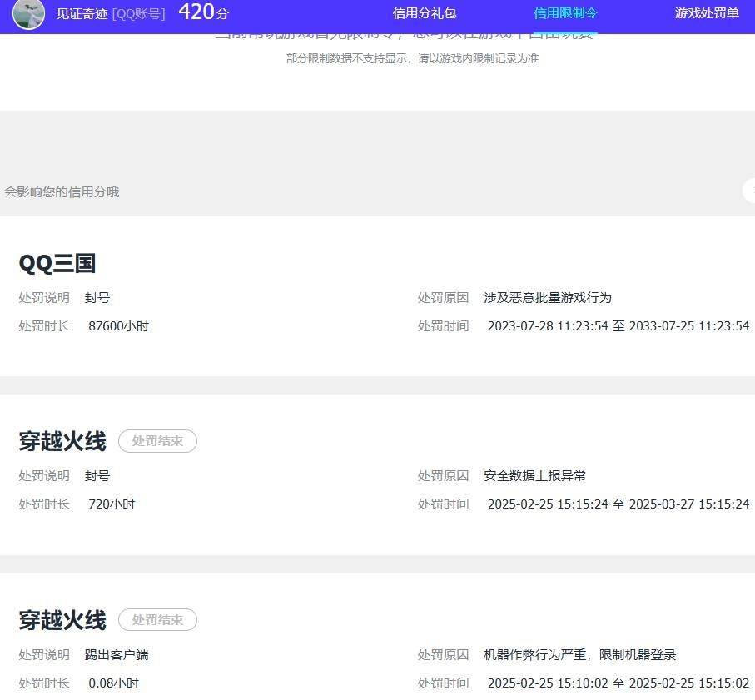Click the first 穿越火线 处罚结束 badge (720小时)
This screenshot has height=700, width=755.
tap(157, 441)
